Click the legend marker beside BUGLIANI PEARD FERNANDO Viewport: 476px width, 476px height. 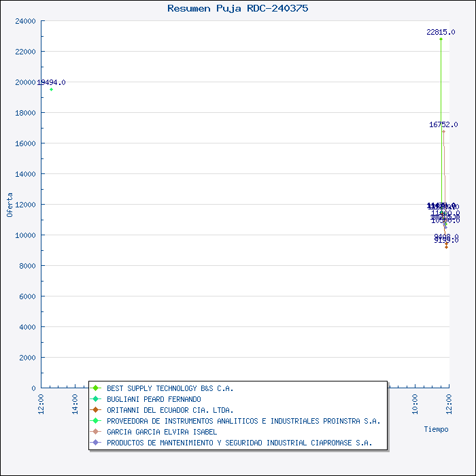[96, 399]
